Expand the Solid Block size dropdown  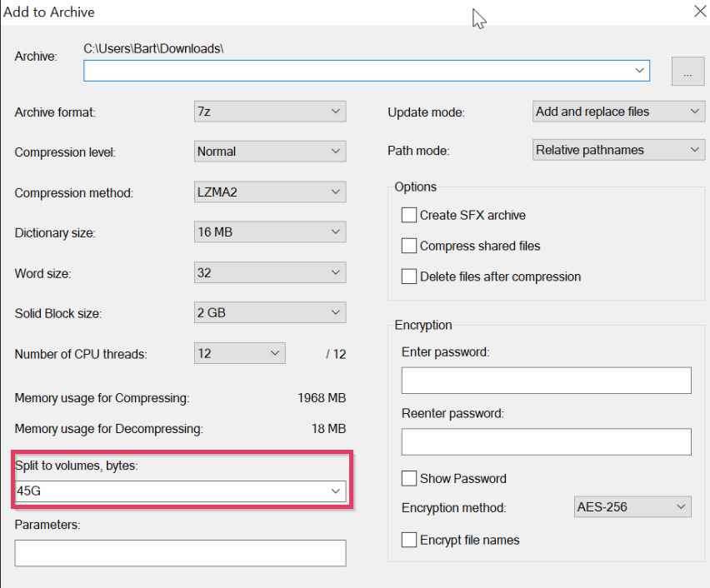coord(269,313)
